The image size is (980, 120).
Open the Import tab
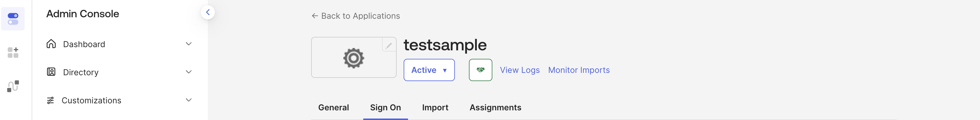point(435,107)
